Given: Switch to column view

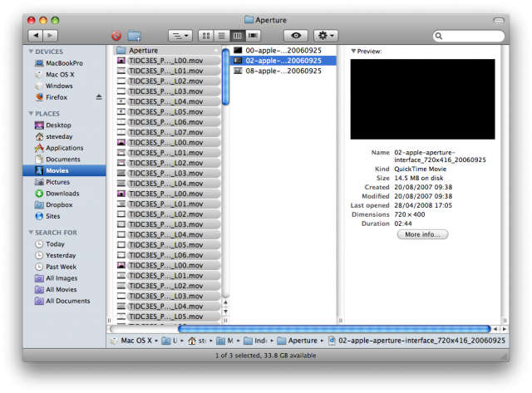Looking at the screenshot, I should point(237,36).
